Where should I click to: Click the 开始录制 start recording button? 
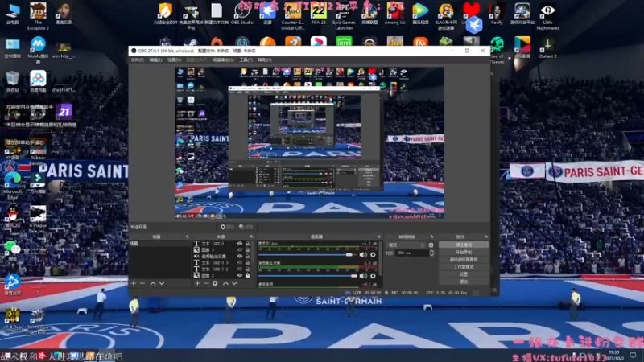[x=464, y=252]
